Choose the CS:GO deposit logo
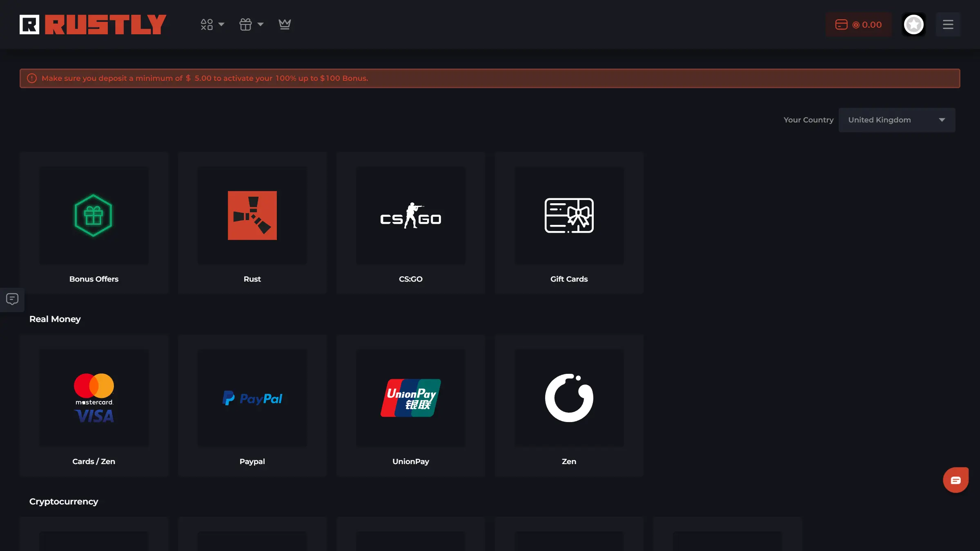The width and height of the screenshot is (980, 551). point(410,215)
